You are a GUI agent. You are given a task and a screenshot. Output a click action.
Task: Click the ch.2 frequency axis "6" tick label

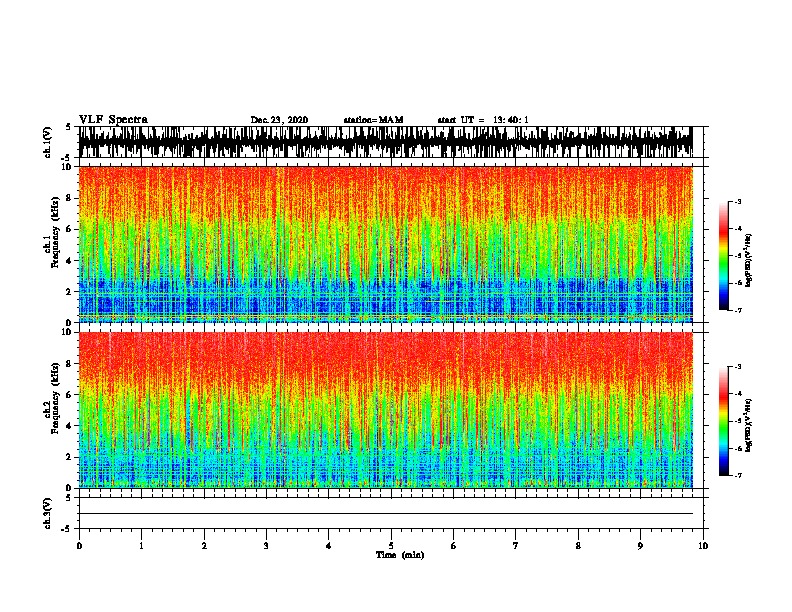point(70,395)
